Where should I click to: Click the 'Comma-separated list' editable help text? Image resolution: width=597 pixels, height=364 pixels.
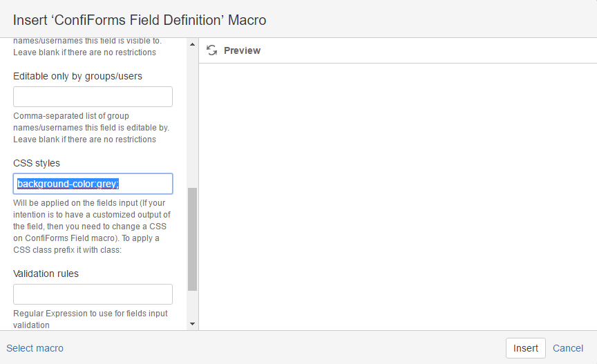click(91, 128)
